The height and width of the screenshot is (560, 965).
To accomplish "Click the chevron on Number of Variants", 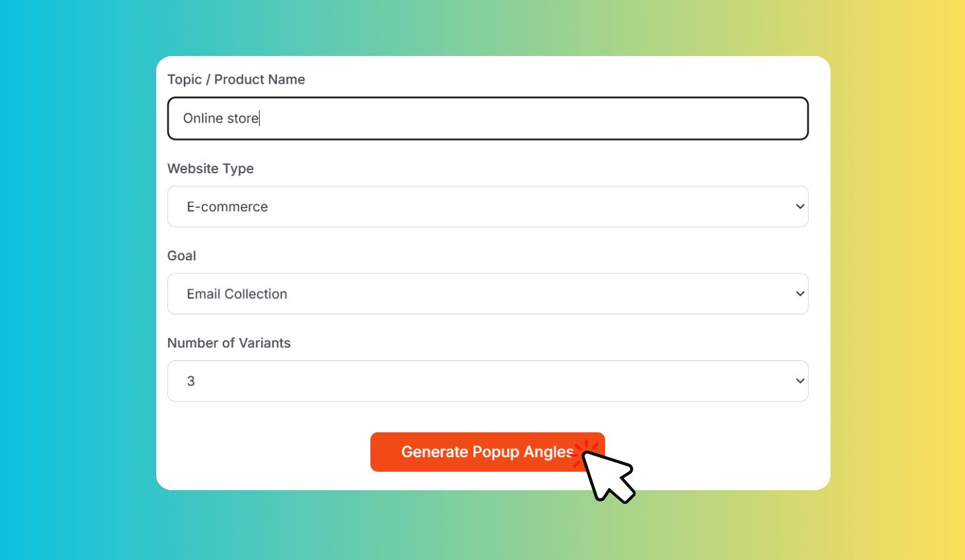I will pyautogui.click(x=800, y=381).
